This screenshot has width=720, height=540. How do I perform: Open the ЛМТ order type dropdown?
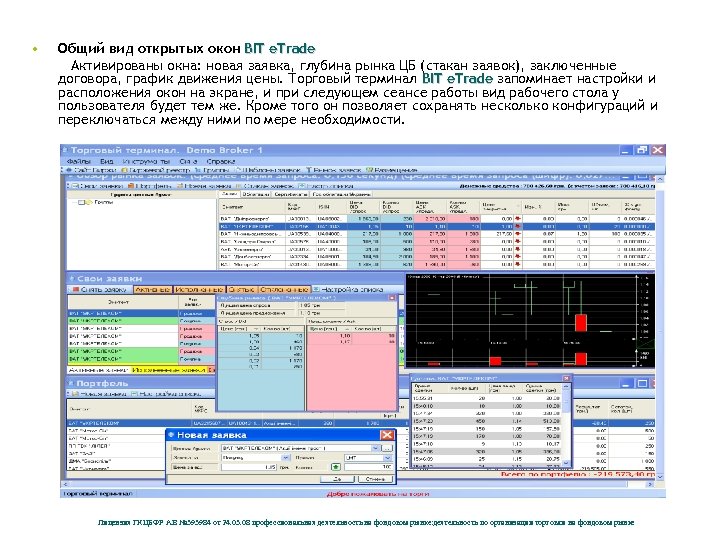point(387,458)
